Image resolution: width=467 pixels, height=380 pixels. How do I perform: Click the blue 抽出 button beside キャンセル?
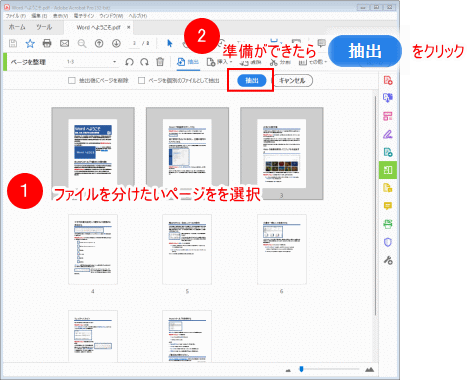(x=252, y=80)
